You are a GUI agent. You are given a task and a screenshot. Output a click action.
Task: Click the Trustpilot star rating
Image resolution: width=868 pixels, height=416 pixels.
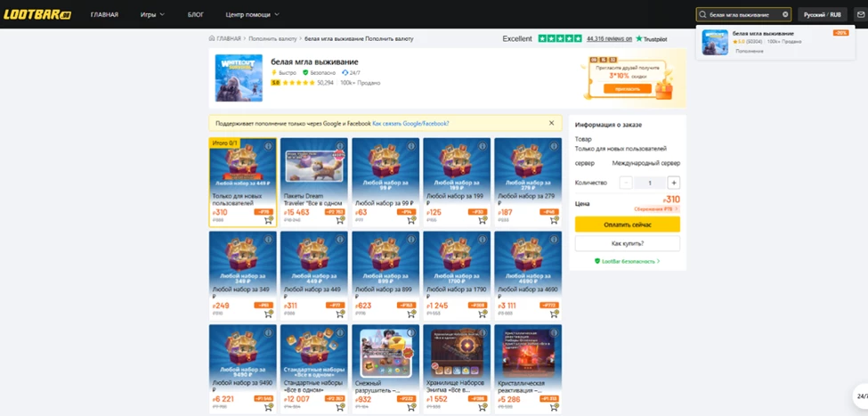coord(560,39)
